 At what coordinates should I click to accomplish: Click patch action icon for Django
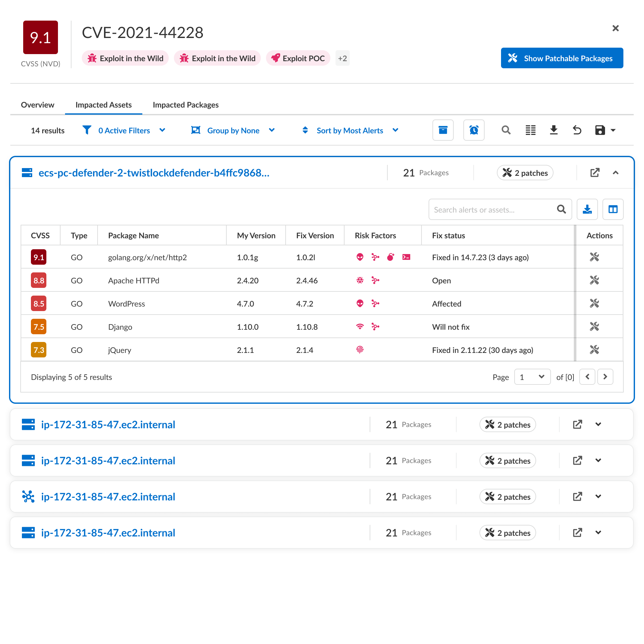click(x=594, y=327)
